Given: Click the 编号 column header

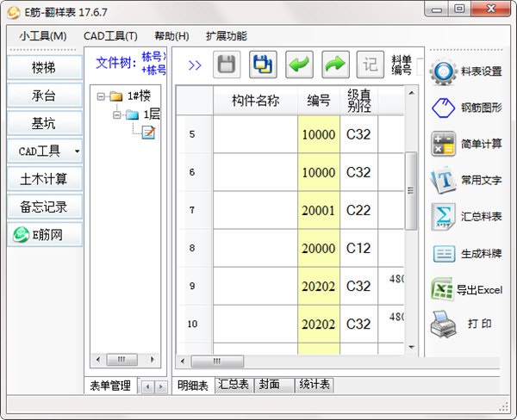Looking at the screenshot, I should 319,101.
